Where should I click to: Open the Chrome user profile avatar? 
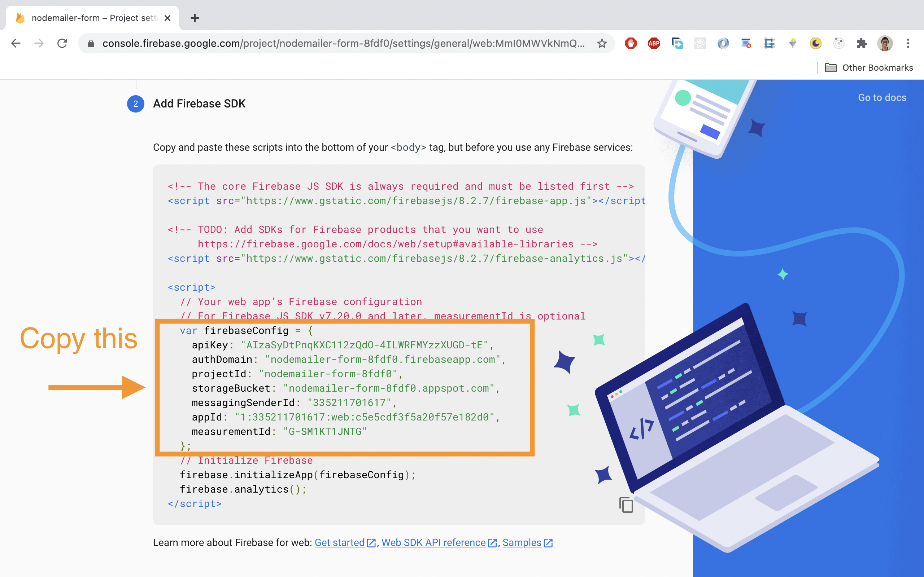click(x=885, y=44)
